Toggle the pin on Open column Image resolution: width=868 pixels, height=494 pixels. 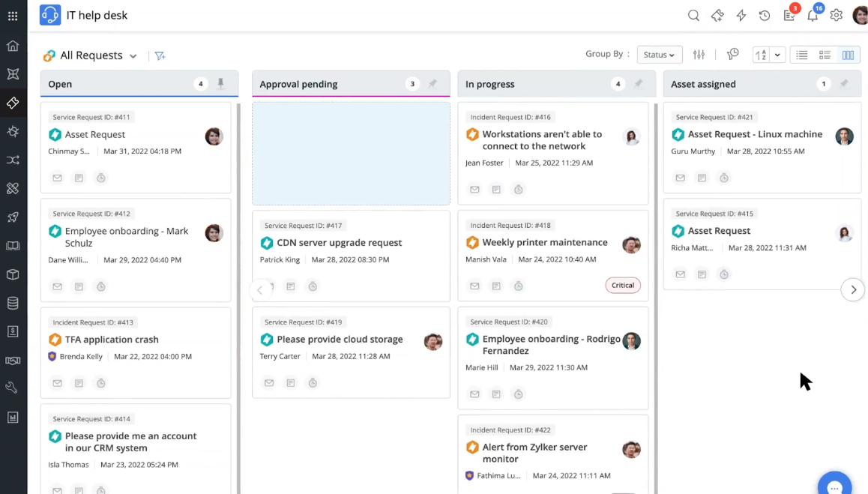pos(221,84)
